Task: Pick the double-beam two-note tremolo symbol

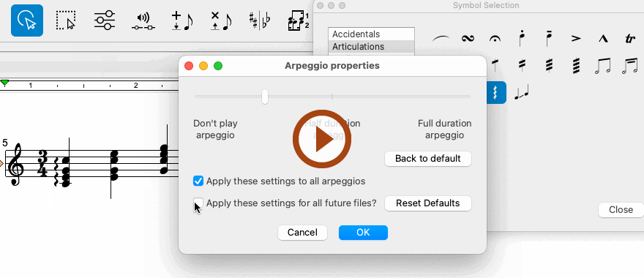Action: [x=629, y=66]
